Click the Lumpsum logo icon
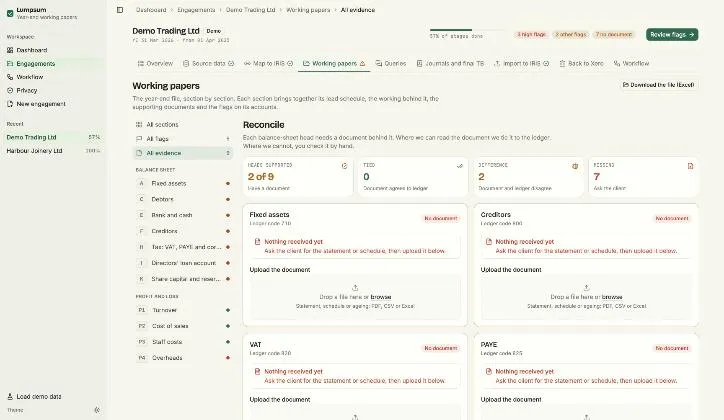The height and width of the screenshot is (420, 724). (x=10, y=13)
